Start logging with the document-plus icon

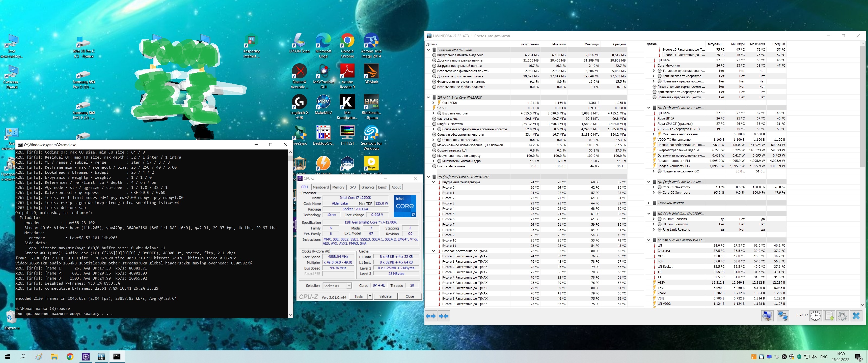click(x=829, y=316)
